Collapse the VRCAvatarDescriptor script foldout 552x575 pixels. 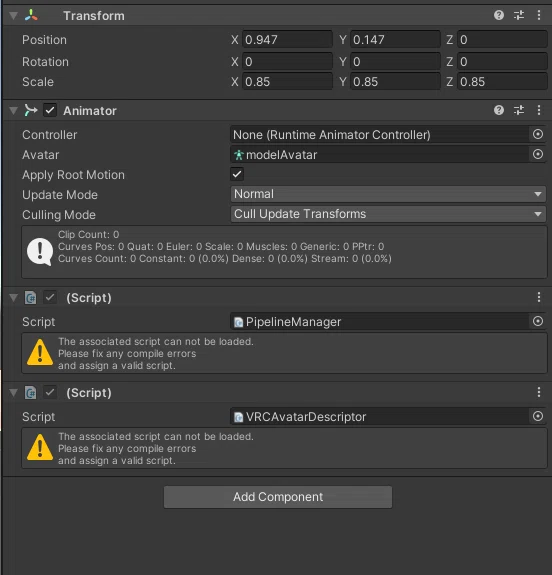14,393
